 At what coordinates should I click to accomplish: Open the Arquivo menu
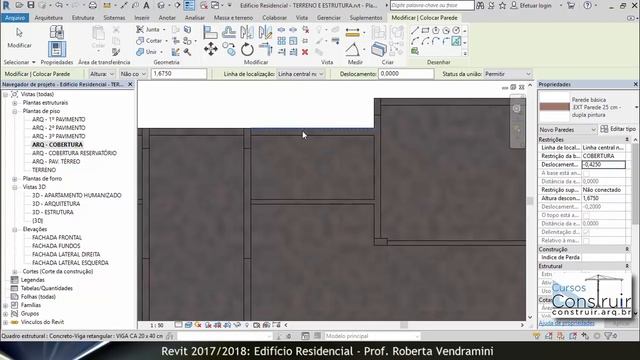click(x=15, y=18)
